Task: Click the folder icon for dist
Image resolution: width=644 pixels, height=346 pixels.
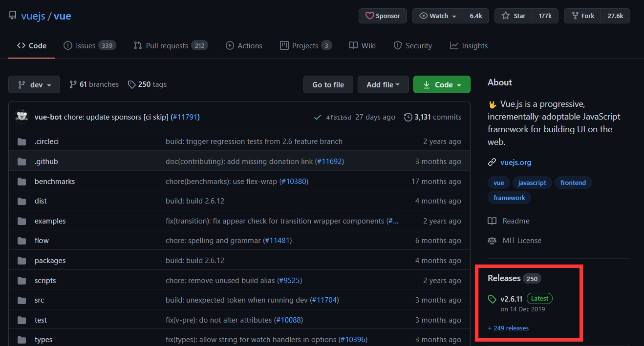Action: (x=21, y=201)
